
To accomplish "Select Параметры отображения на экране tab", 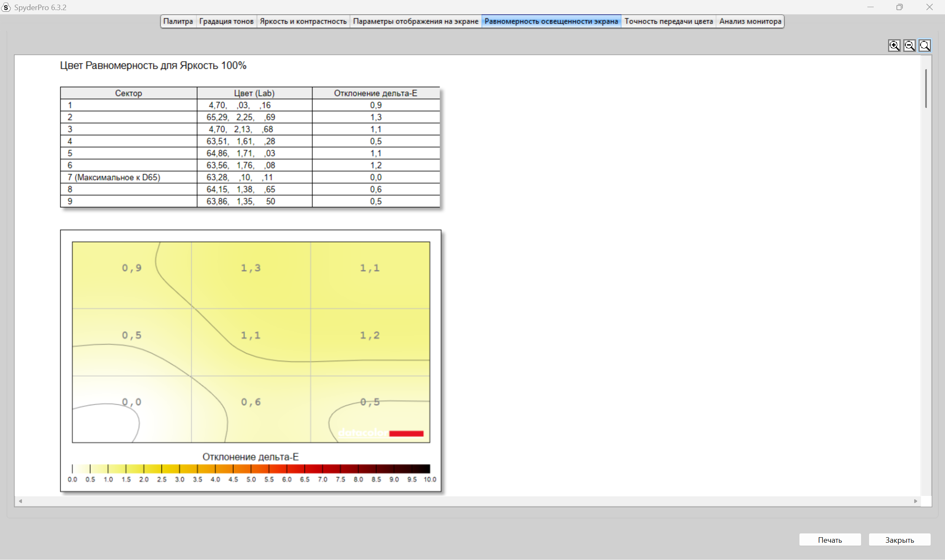I will point(415,21).
